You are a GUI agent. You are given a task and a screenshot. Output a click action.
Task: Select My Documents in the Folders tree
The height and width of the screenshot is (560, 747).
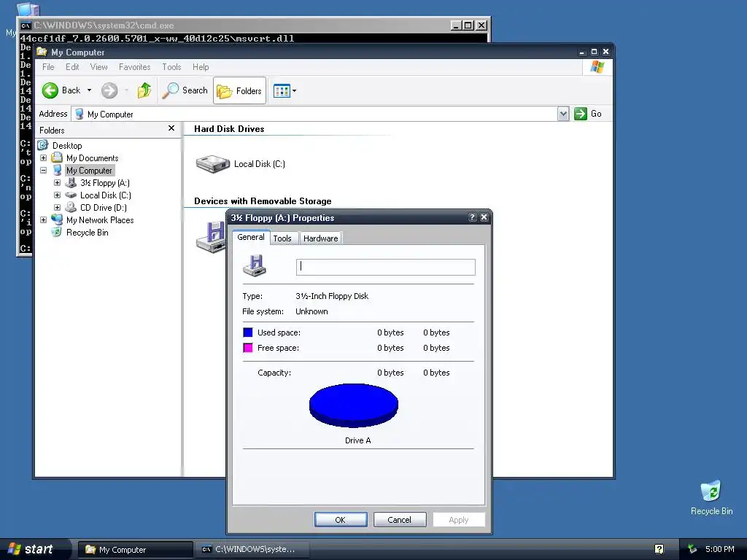coord(93,158)
